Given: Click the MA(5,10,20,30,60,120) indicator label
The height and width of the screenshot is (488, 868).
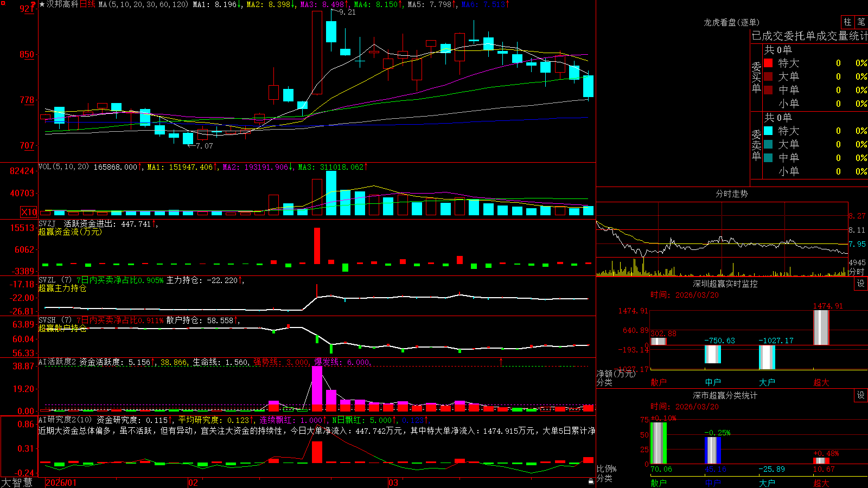Looking at the screenshot, I should [x=143, y=4].
